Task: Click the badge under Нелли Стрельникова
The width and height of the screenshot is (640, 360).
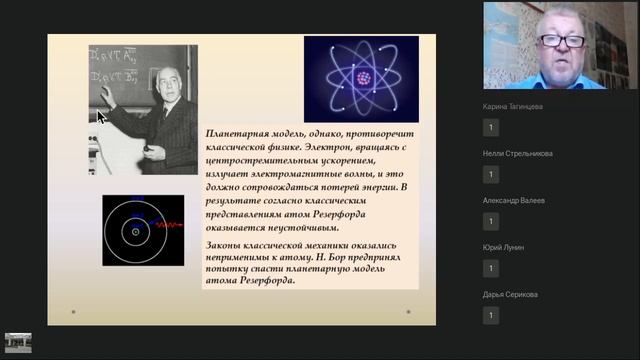Action: click(491, 175)
